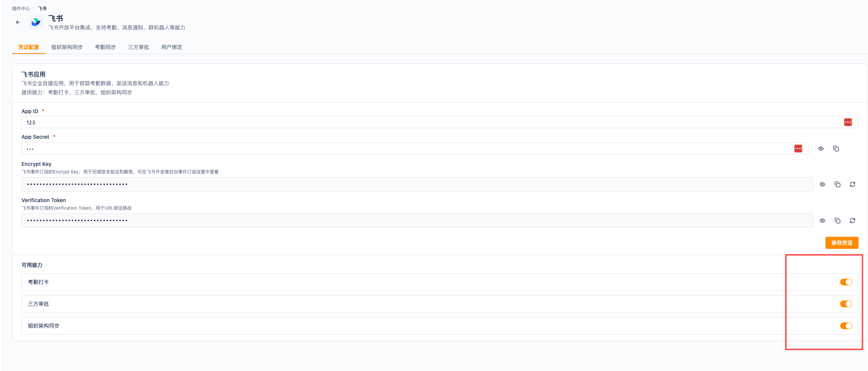Copy the Encrypt Key value
The height and width of the screenshot is (371, 868).
point(837,184)
